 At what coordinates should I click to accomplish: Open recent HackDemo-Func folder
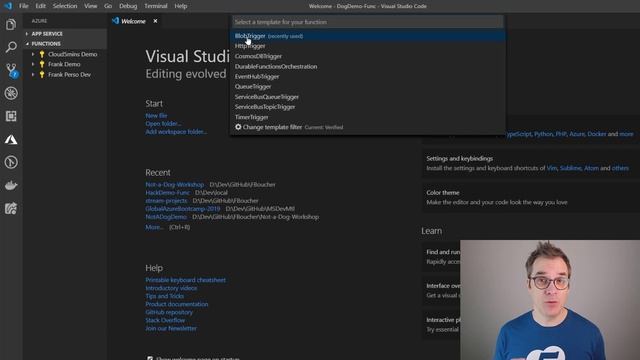coord(167,193)
